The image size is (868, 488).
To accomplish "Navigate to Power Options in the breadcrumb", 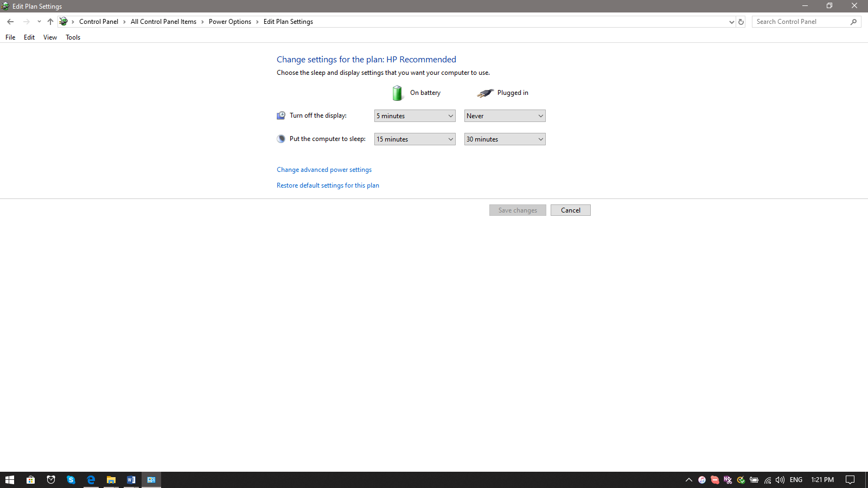I will [x=230, y=22].
